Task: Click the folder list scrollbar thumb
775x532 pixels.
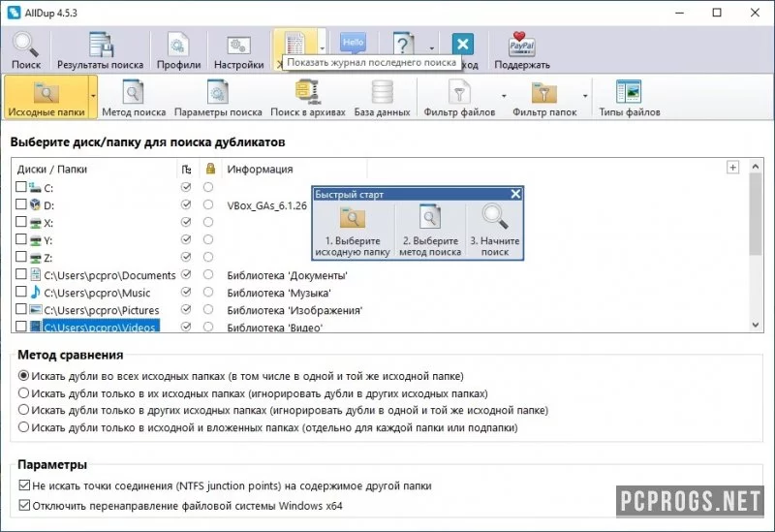Action: pyautogui.click(x=756, y=214)
